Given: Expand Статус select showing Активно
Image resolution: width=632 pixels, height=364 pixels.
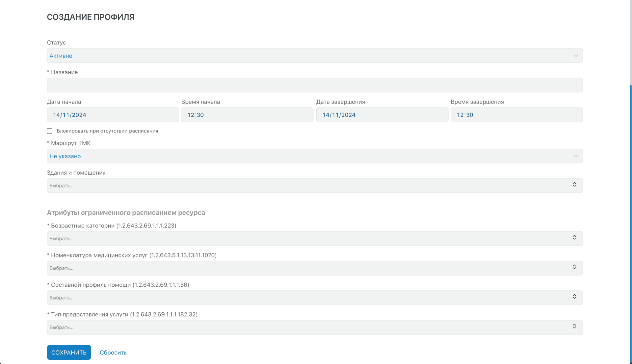Looking at the screenshot, I should 296,56.
